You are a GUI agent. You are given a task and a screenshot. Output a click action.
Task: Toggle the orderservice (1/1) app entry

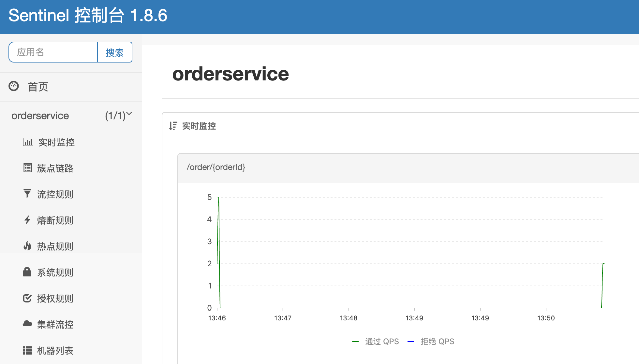(40, 116)
